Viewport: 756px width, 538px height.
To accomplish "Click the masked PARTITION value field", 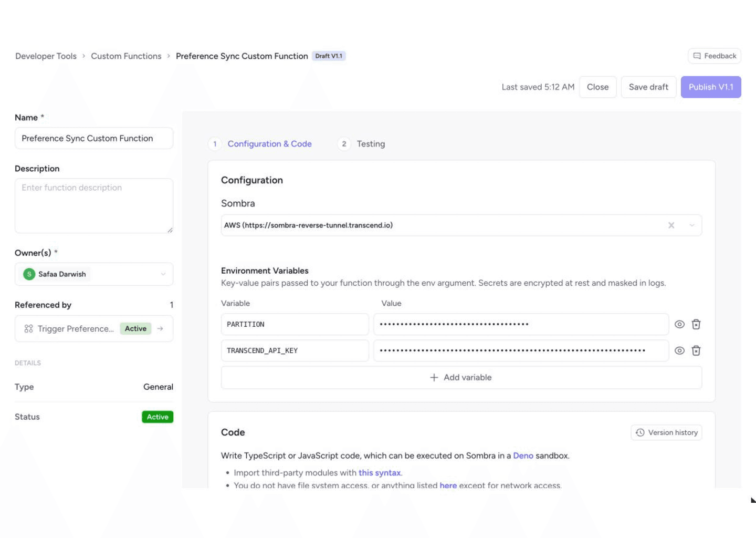I will tap(521, 324).
